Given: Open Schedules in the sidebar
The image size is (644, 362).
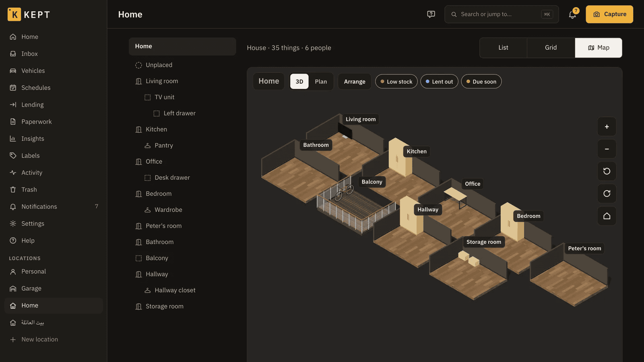Looking at the screenshot, I should (54, 88).
